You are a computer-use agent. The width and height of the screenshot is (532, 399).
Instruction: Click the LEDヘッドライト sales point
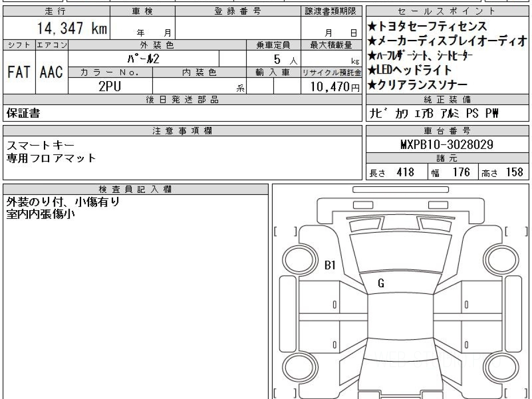410,70
